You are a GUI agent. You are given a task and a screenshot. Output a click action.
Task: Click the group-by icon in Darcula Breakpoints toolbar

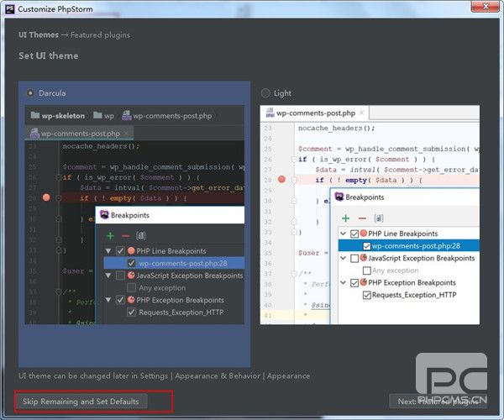point(141,236)
